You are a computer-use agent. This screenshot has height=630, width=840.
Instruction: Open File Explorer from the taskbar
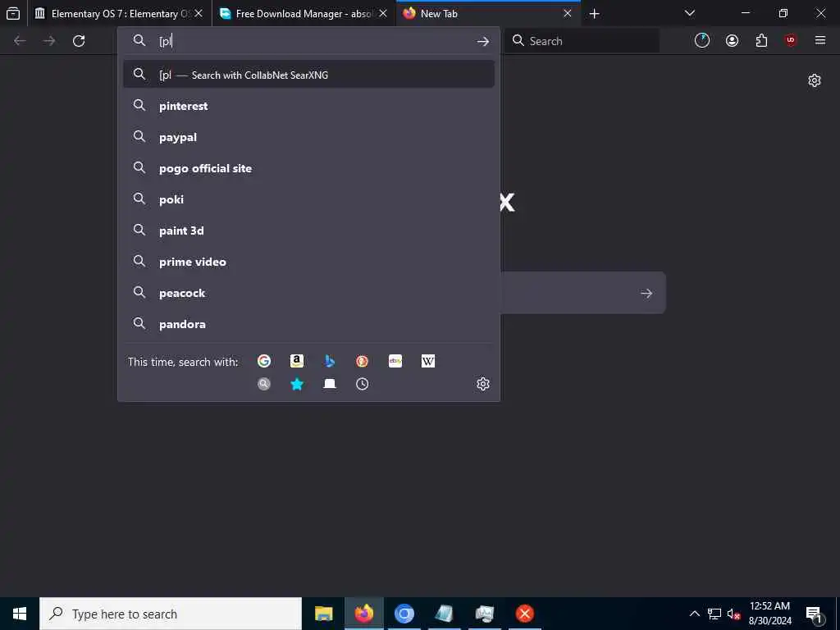point(323,614)
